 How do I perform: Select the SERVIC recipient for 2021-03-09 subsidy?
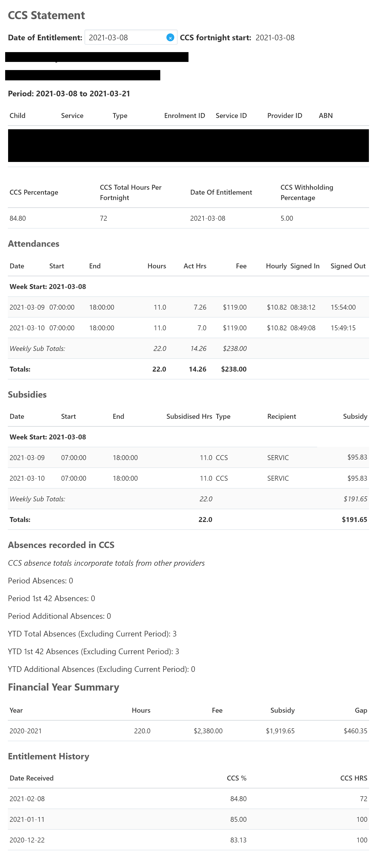[x=278, y=458]
